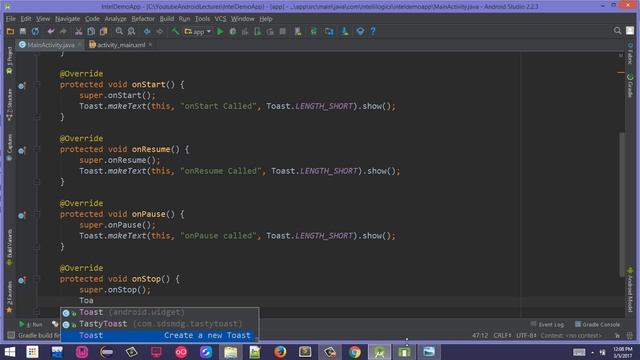Click the Save All toolbar icon
The image size is (640, 360).
point(23,31)
